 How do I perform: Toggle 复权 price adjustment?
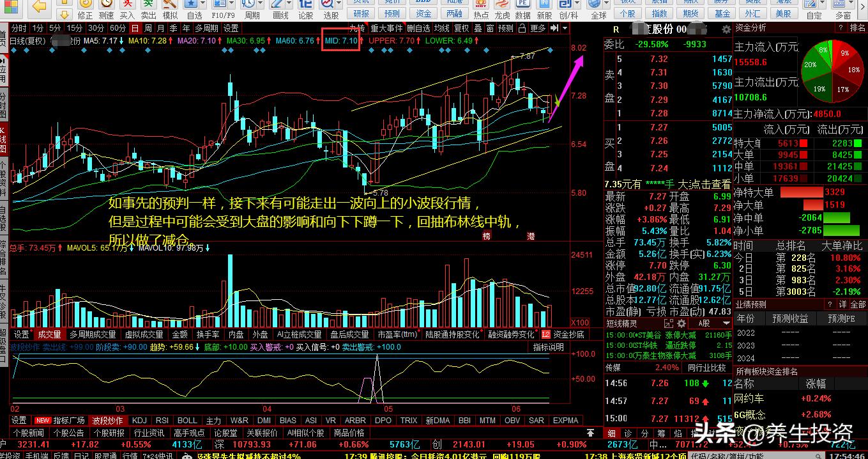click(461, 28)
